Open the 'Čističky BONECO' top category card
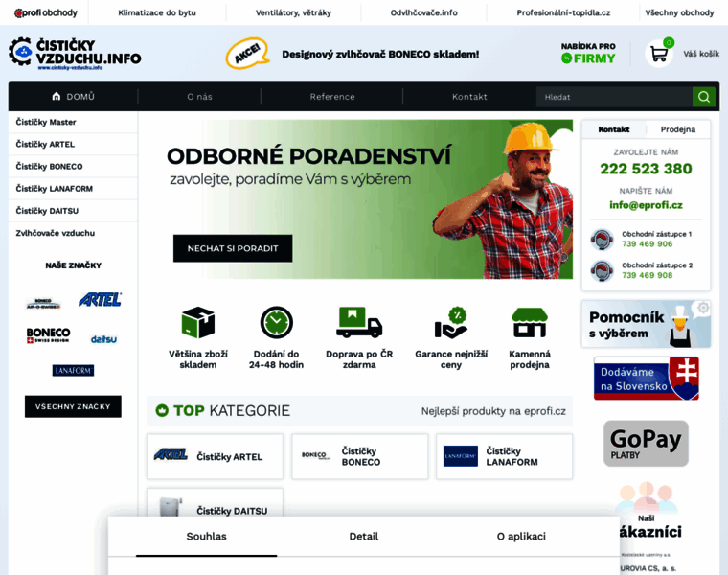The height and width of the screenshot is (575, 728). coord(360,456)
